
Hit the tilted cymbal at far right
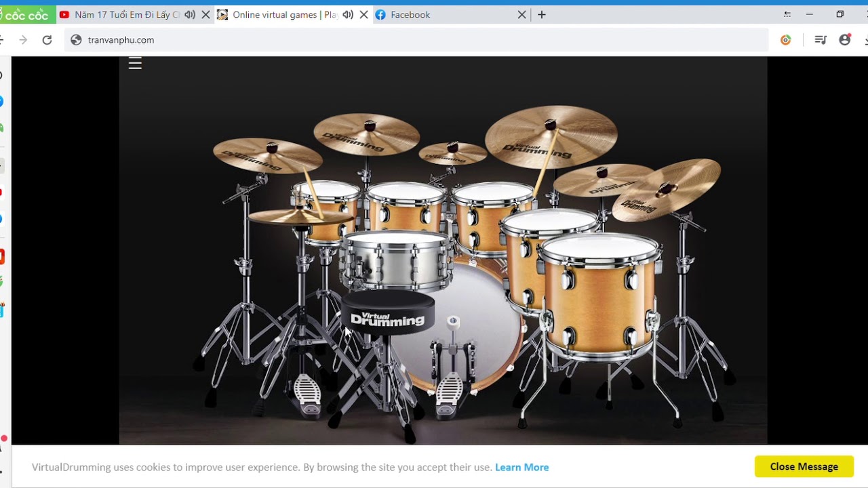(x=666, y=189)
